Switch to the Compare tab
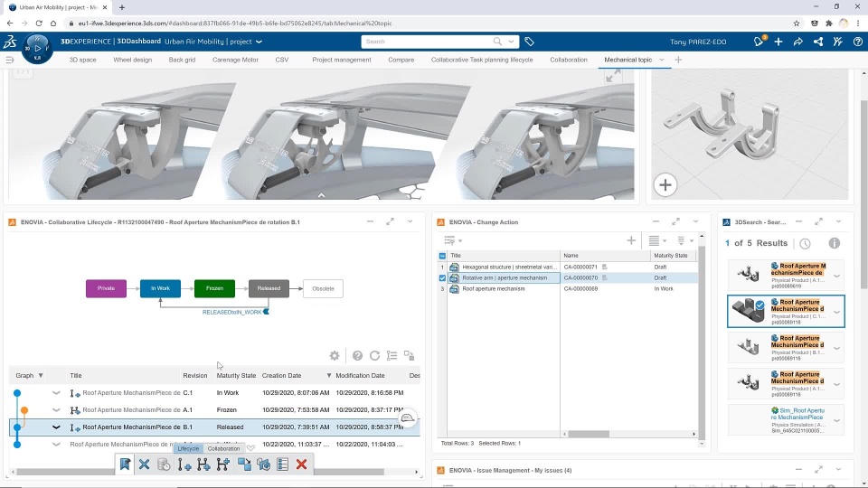Screen dimensions: 868x488 click(x=401, y=60)
